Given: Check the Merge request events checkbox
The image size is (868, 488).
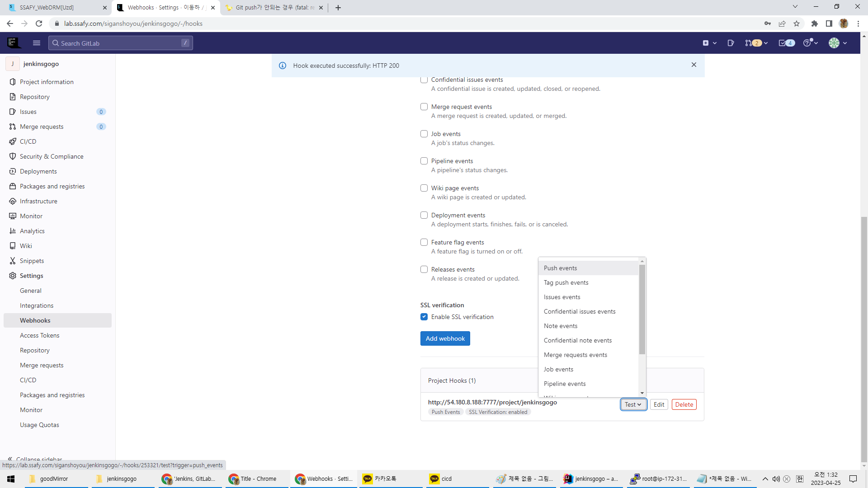Looking at the screenshot, I should tap(424, 107).
